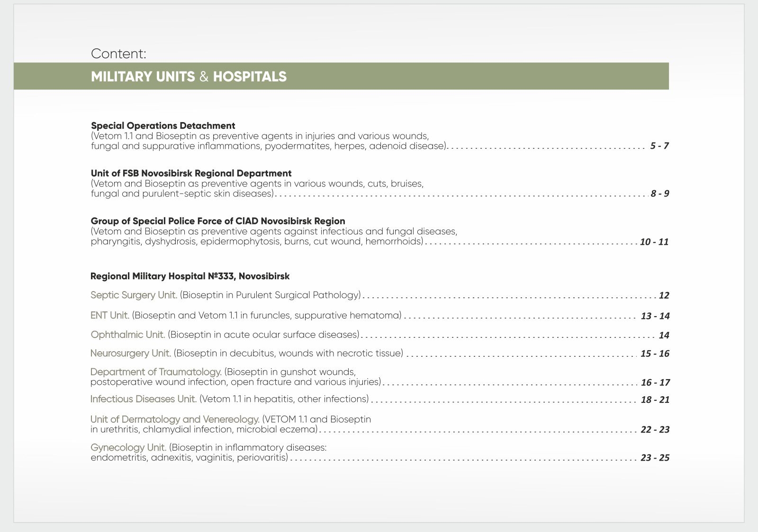This screenshot has width=758, height=532.
Task: Click '(Bioseptin and Vetom 1.1 in furuncles' text
Action: 267,315
